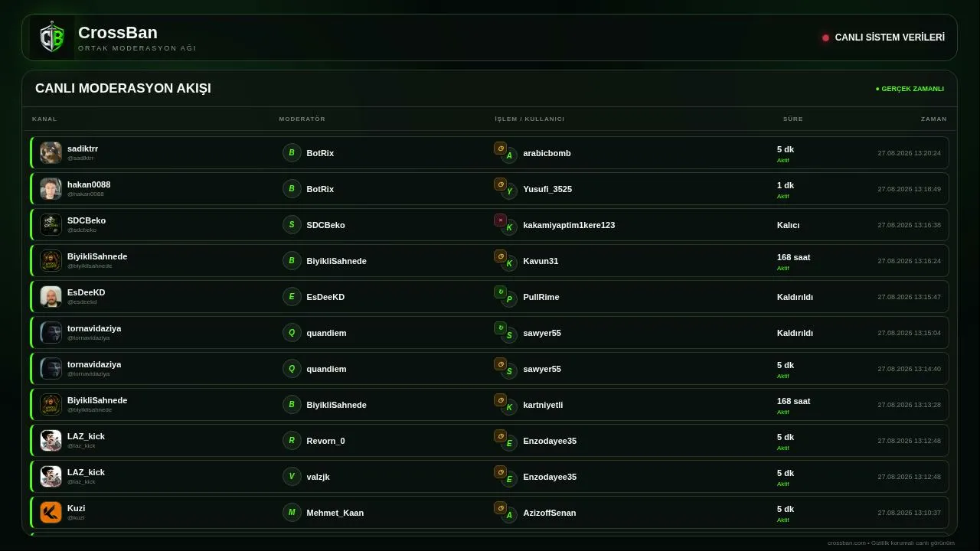Click the KANAL column header
Viewport: 980px width, 551px height.
tap(44, 119)
